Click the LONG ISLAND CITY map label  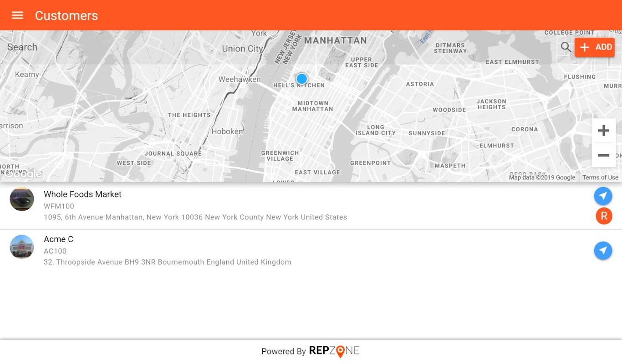tap(376, 130)
